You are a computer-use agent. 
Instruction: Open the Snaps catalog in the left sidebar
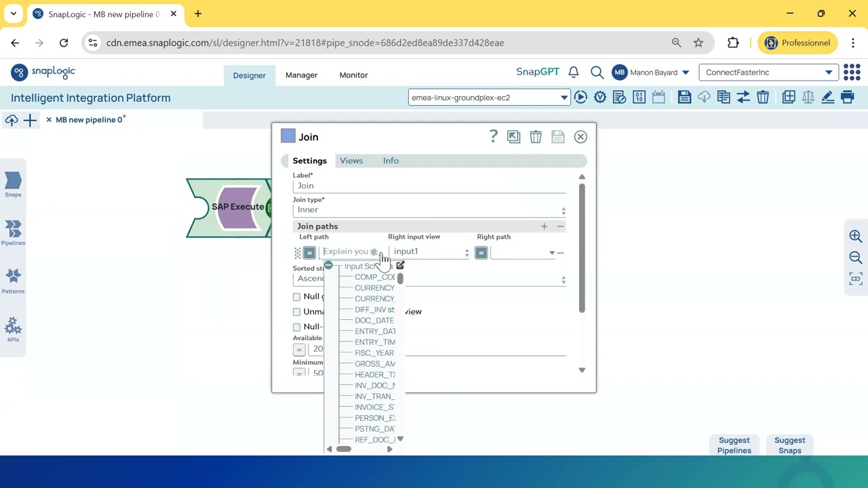[x=13, y=184]
